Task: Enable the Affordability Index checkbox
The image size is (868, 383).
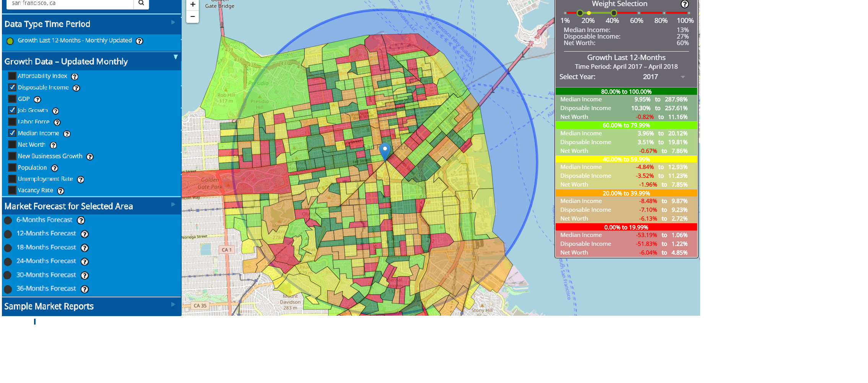Action: point(12,76)
